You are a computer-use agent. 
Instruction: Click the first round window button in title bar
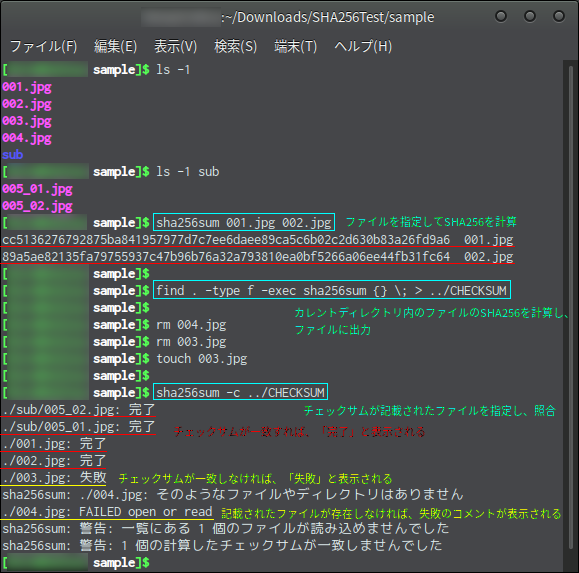pyautogui.click(x=501, y=16)
